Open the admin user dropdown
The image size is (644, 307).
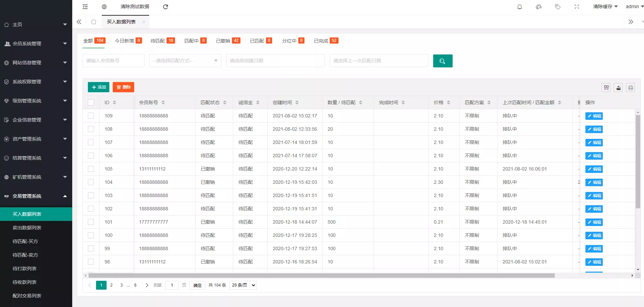(x=635, y=6)
